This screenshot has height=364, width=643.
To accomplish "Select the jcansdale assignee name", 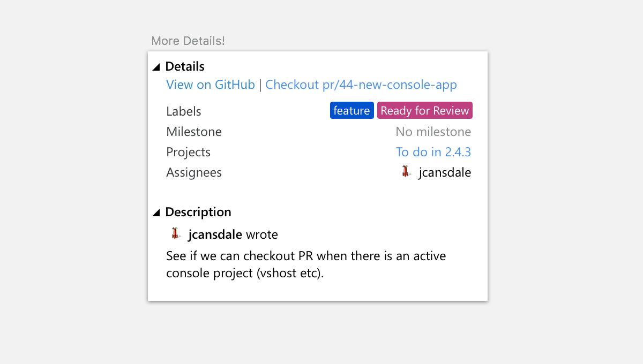I will coord(444,172).
